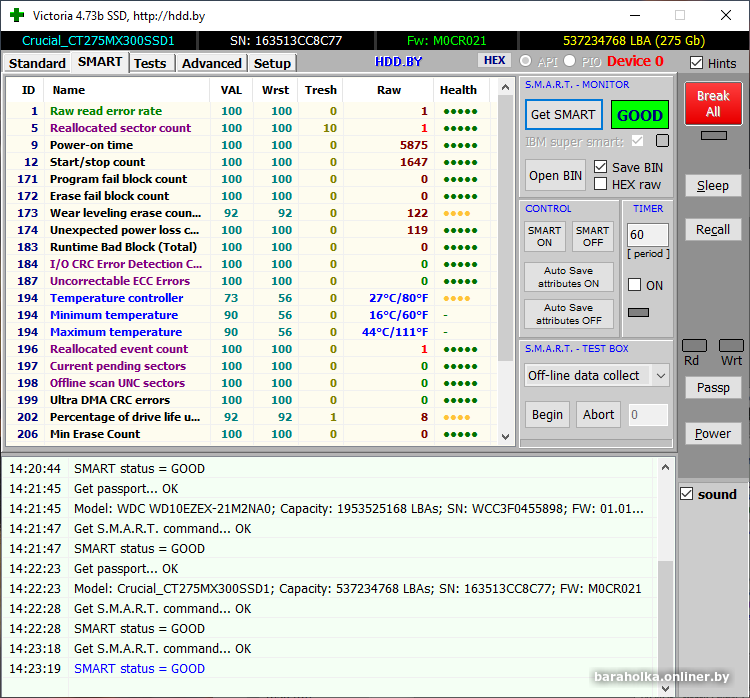Click the Break All button
Image resolution: width=750 pixels, height=698 pixels.
click(x=713, y=103)
